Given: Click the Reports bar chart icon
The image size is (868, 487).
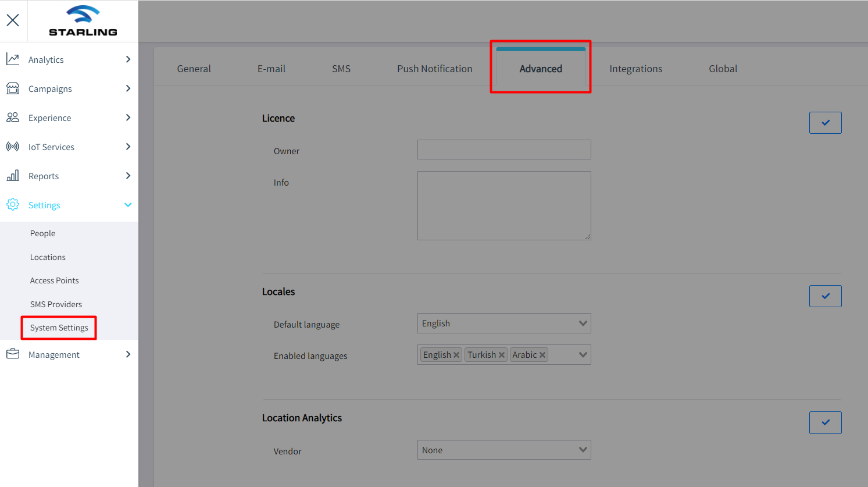Looking at the screenshot, I should coord(13,176).
